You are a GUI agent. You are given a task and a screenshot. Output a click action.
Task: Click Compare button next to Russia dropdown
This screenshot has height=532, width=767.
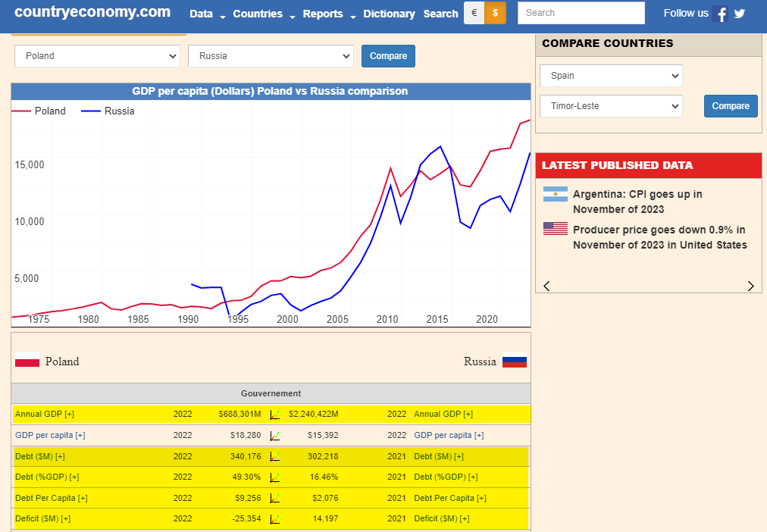click(388, 56)
